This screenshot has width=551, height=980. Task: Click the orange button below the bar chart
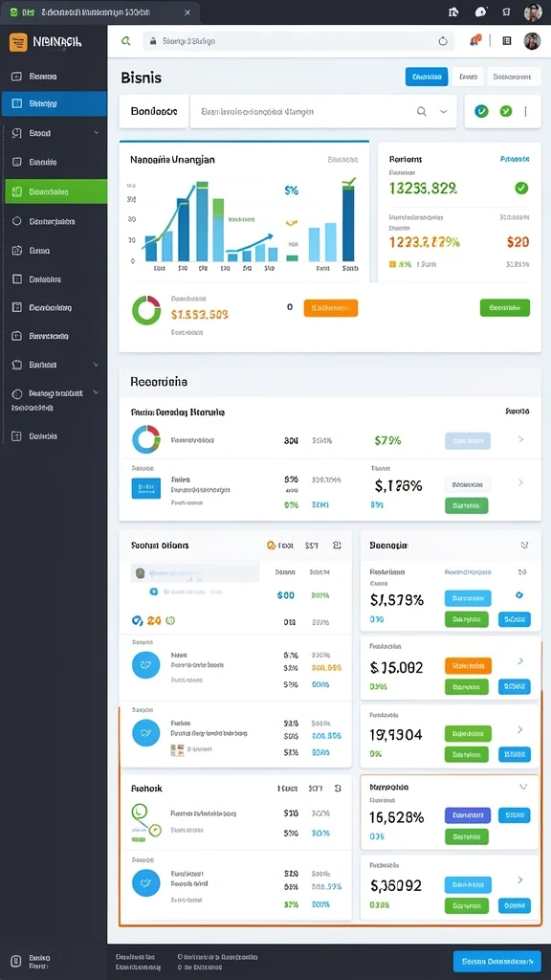(x=330, y=308)
